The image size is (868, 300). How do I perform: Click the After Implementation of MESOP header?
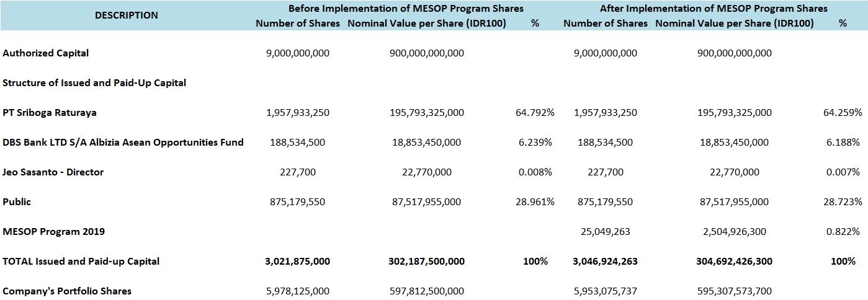[x=714, y=9]
